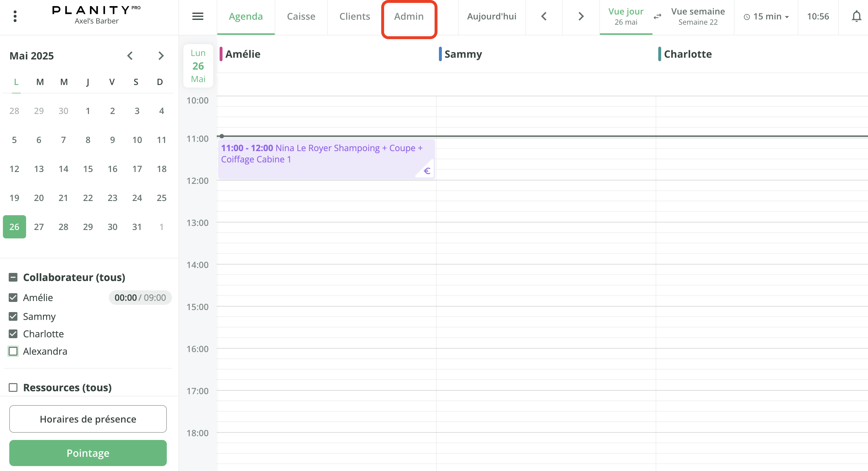Click the day/week view swap arrows
868x471 pixels.
pyautogui.click(x=657, y=16)
